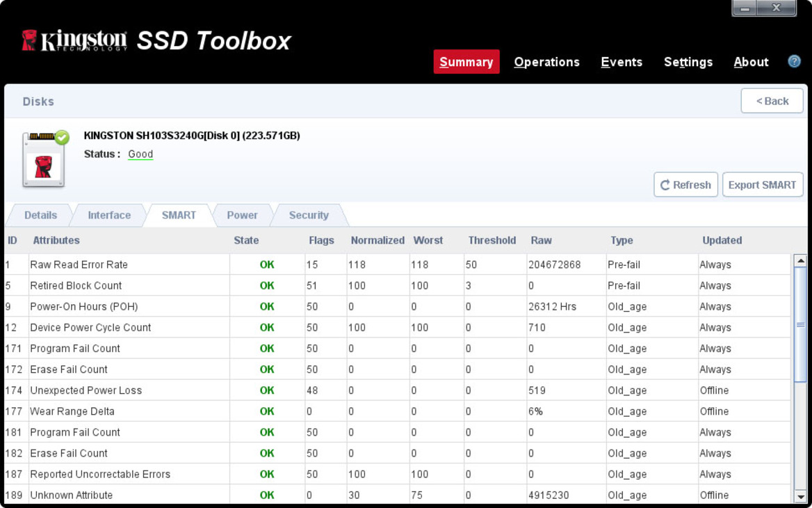This screenshot has height=508, width=812.
Task: Click the Updated column header
Action: tap(722, 240)
